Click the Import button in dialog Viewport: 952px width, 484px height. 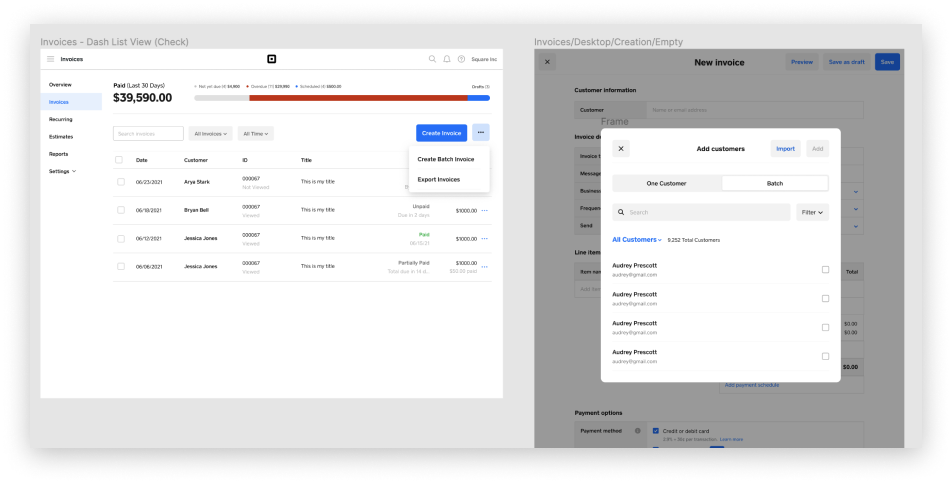click(x=785, y=148)
